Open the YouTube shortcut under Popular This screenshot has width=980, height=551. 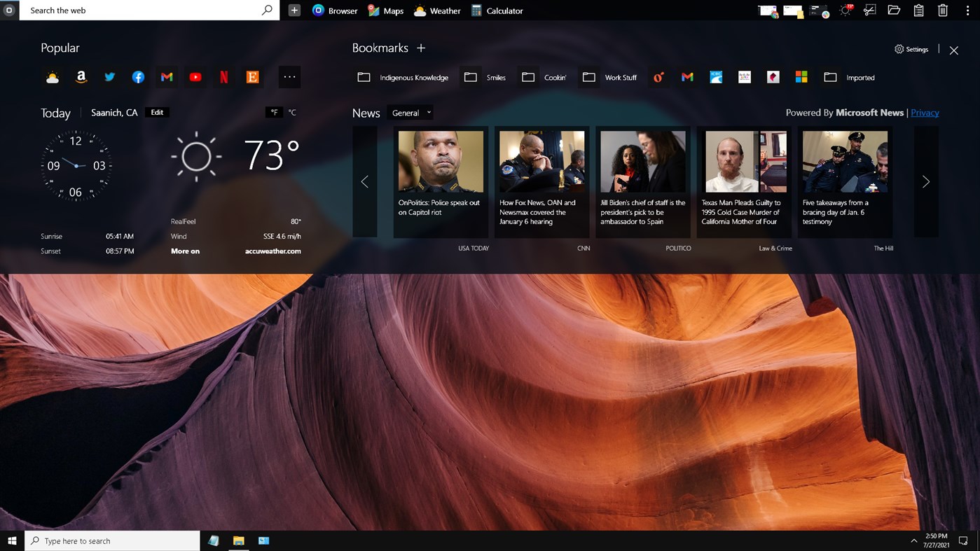pyautogui.click(x=195, y=77)
